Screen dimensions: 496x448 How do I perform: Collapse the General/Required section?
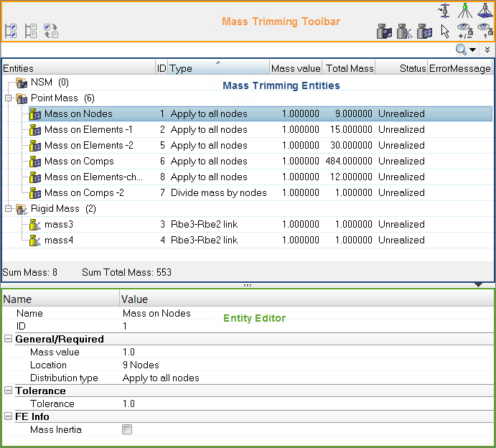pyautogui.click(x=8, y=339)
